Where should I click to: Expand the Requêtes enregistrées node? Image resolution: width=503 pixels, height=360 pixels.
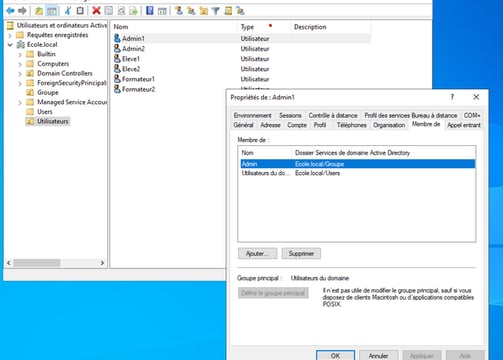10,35
